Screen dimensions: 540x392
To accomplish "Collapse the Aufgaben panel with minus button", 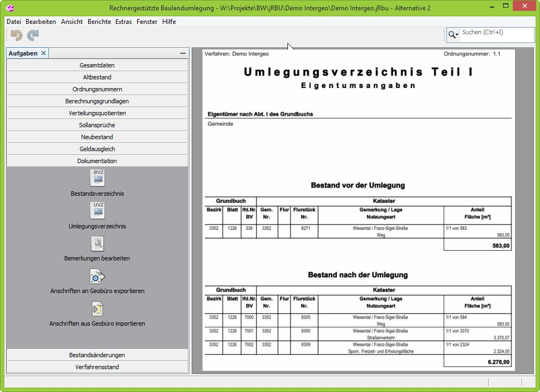I will 183,53.
